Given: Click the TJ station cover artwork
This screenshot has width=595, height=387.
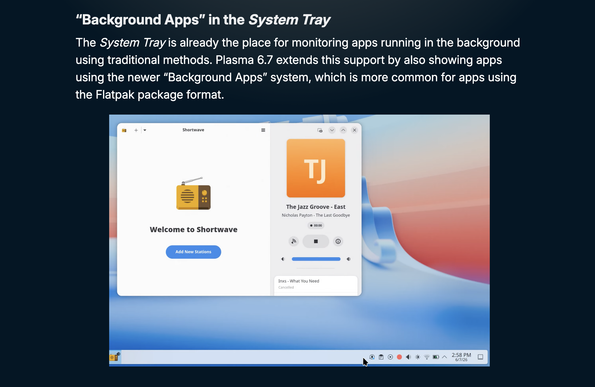Looking at the screenshot, I should [x=316, y=168].
